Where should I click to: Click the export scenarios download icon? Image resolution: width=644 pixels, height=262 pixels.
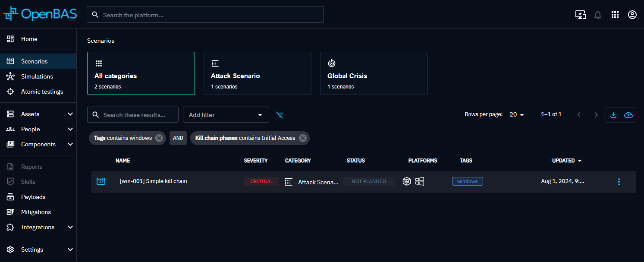point(613,115)
